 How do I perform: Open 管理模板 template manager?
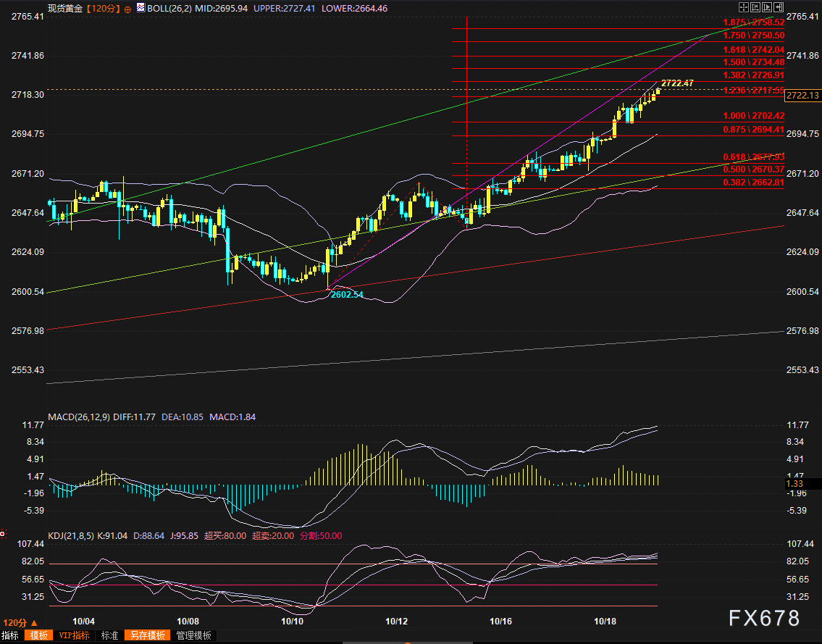pyautogui.click(x=194, y=636)
